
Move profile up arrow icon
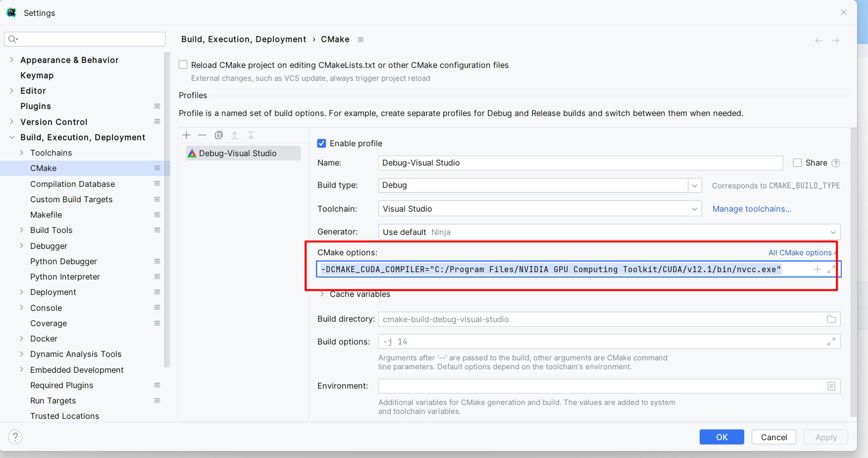[235, 135]
